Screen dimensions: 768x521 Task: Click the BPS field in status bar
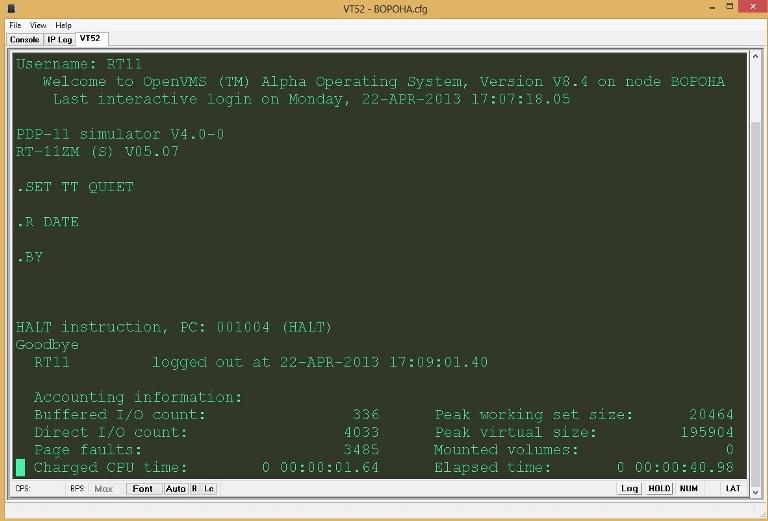77,489
